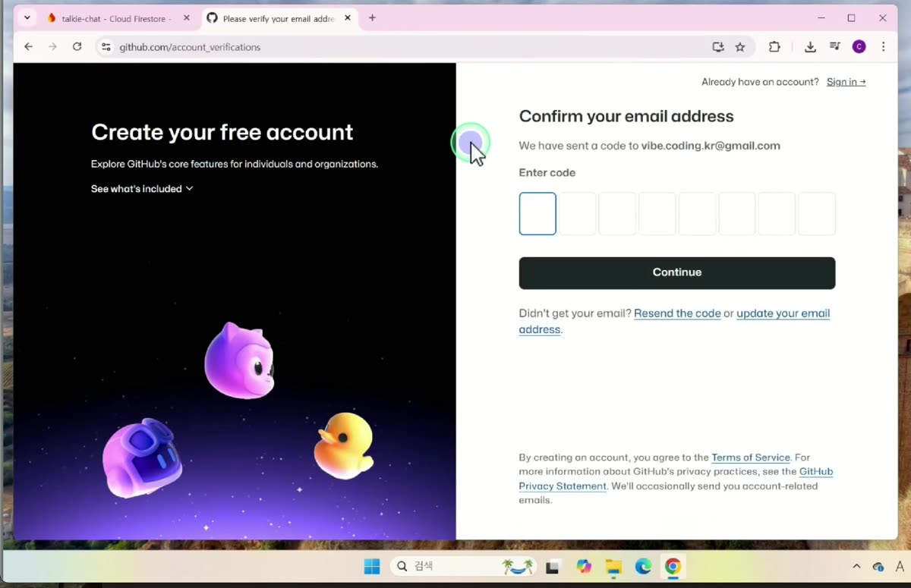Click the Sign in link
This screenshot has height=588, width=911.
pos(846,82)
